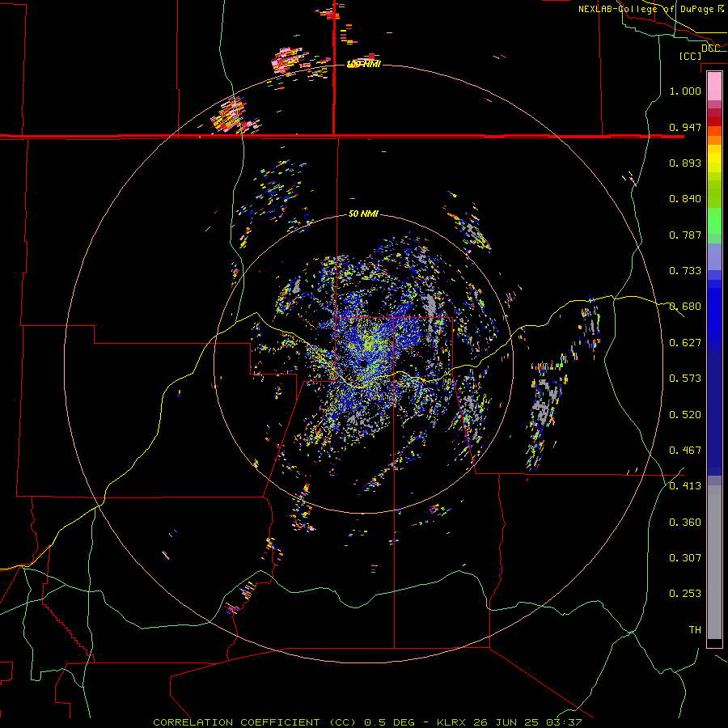Click the [CC] legend label

(690, 56)
